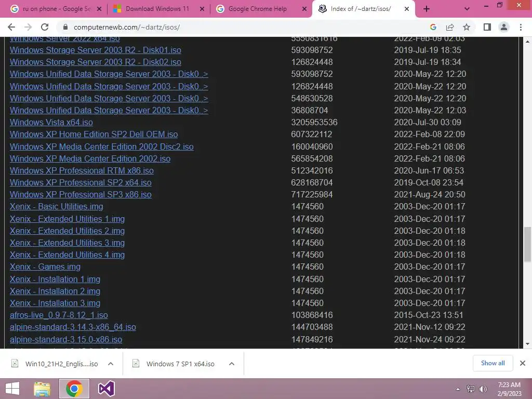
Task: Open Windows Storage Server 2003 R2 - Disk02.iso link
Action: (96, 62)
